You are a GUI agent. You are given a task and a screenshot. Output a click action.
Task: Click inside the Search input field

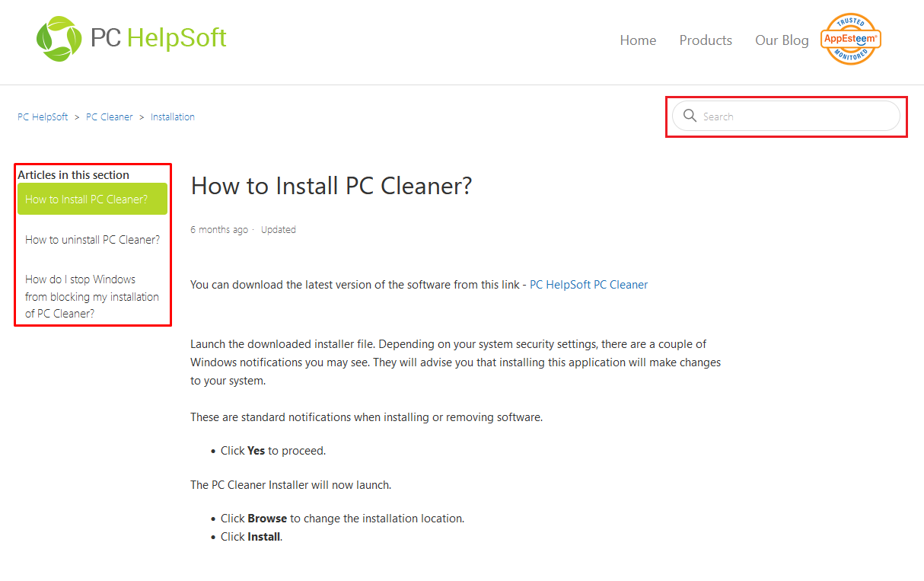pos(786,116)
